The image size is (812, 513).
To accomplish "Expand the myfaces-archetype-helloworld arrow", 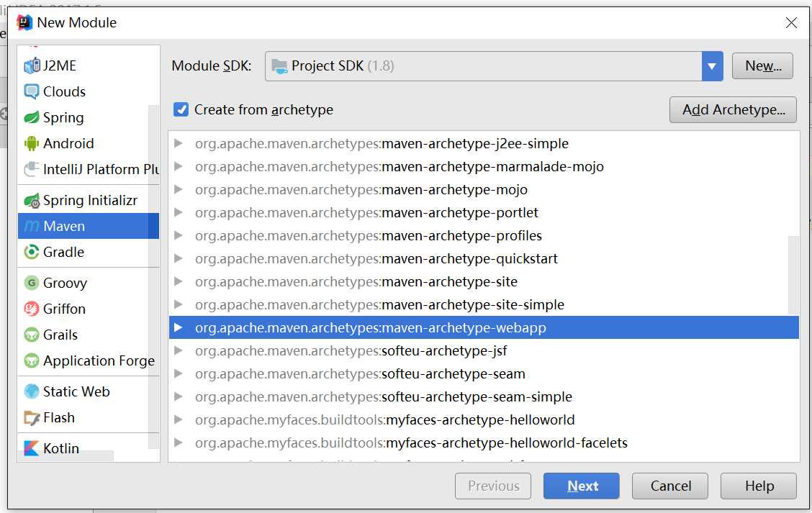I will click(178, 419).
